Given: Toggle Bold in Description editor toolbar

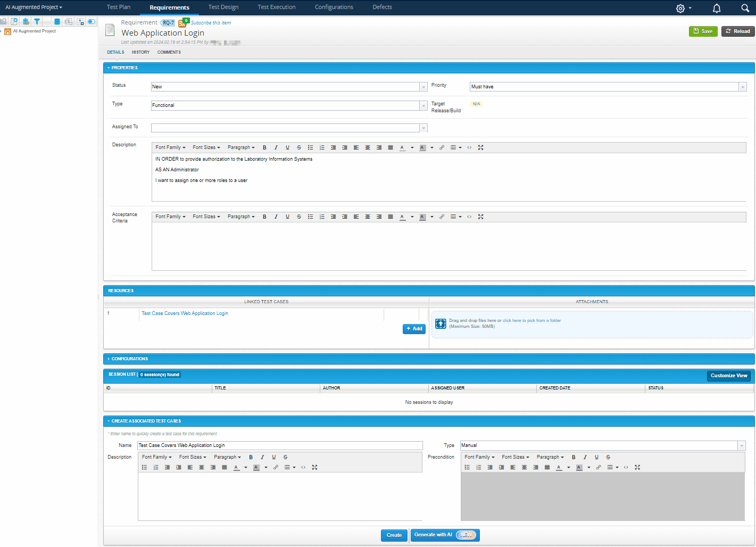Looking at the screenshot, I should point(264,148).
